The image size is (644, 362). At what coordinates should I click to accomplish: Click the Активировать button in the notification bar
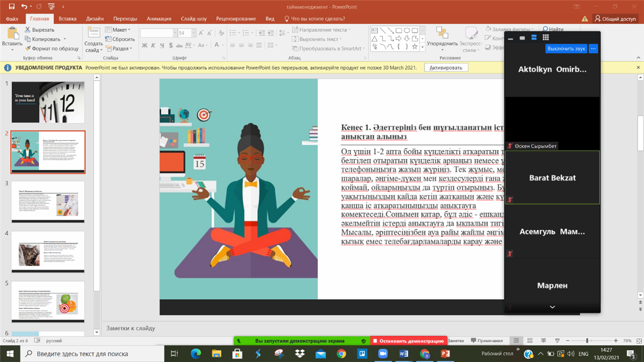(x=446, y=68)
